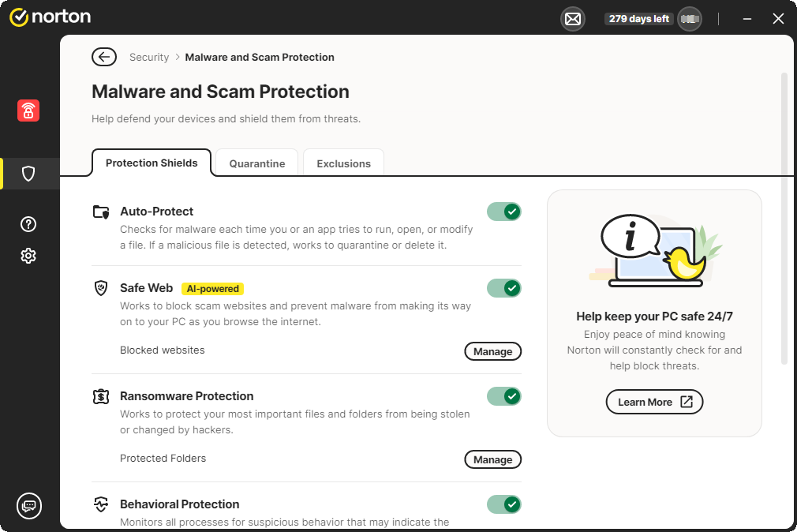Manage Blocked websites
Screen dimensions: 797x532
[x=493, y=351]
